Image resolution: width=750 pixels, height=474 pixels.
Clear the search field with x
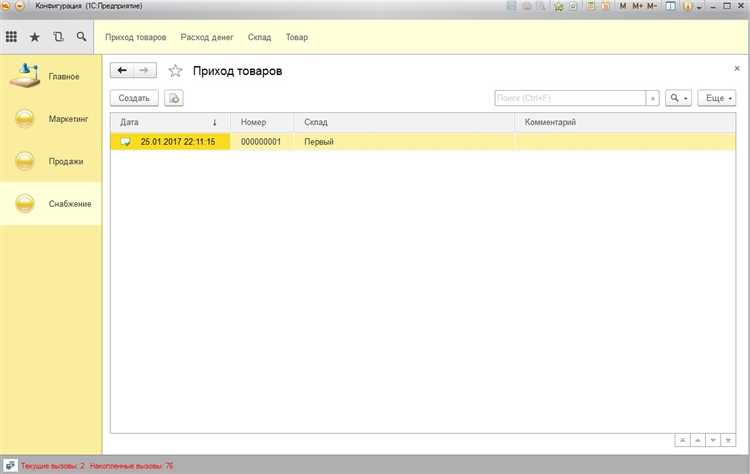click(652, 98)
